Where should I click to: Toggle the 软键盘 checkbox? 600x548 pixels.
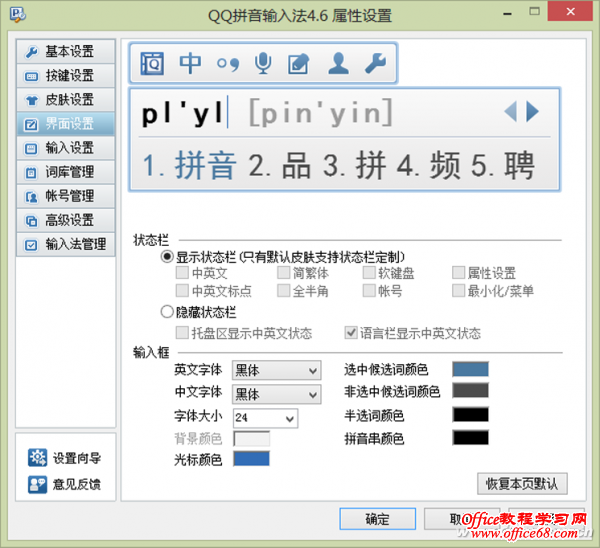[x=369, y=273]
